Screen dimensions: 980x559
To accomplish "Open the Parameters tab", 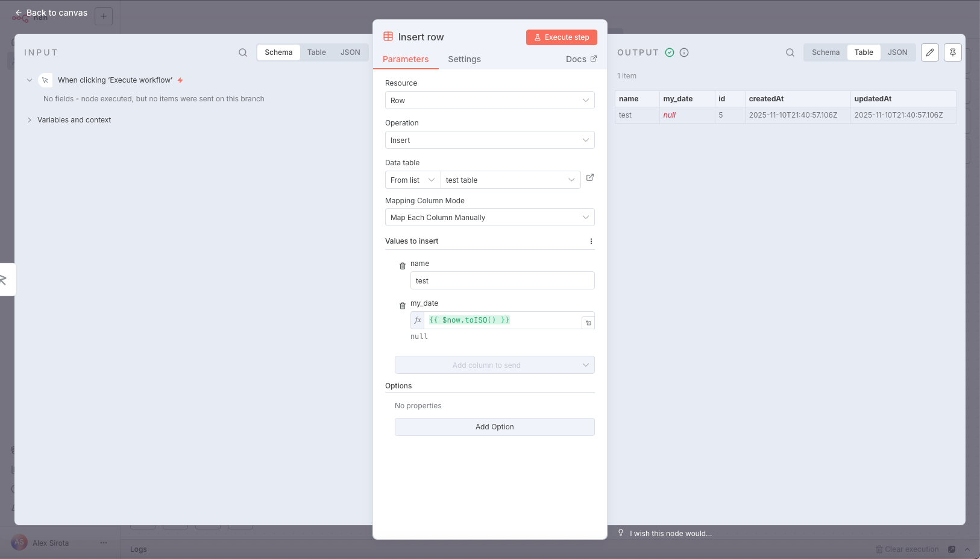I will tap(406, 59).
